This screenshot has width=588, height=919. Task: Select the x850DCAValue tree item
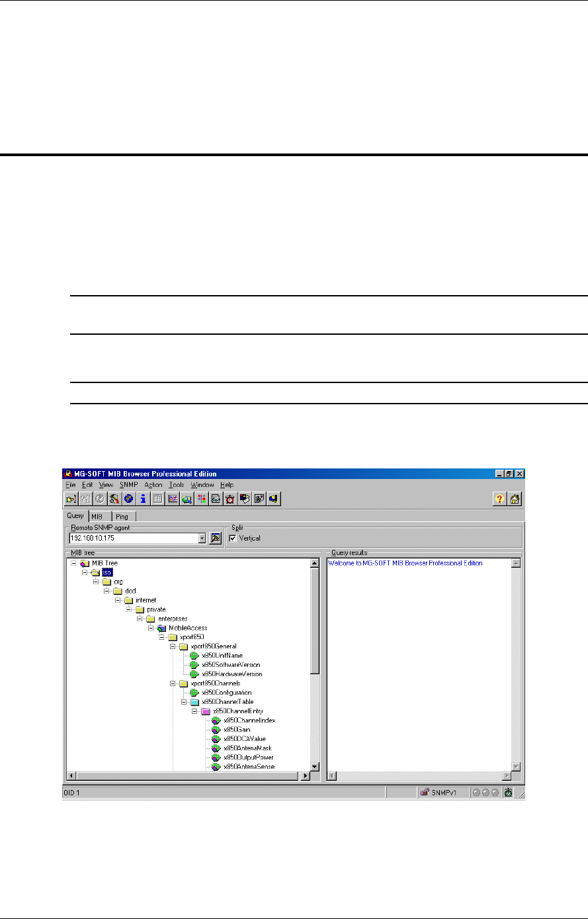tap(245, 738)
